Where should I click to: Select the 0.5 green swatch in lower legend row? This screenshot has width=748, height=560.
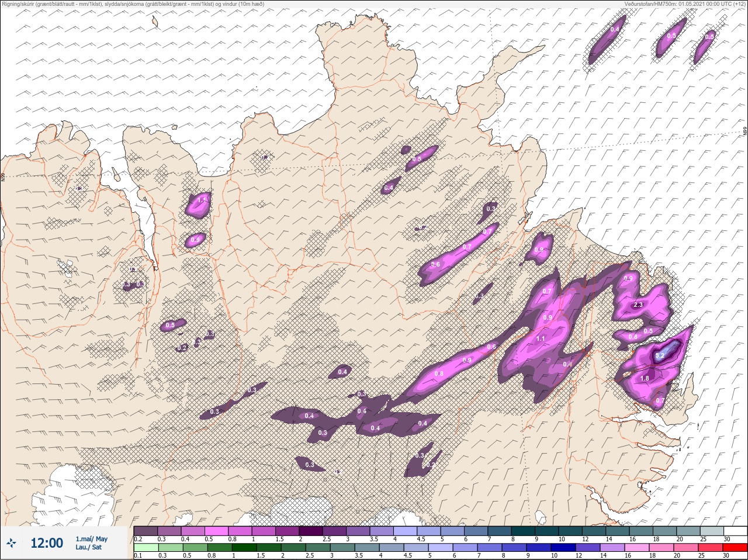pos(195,548)
